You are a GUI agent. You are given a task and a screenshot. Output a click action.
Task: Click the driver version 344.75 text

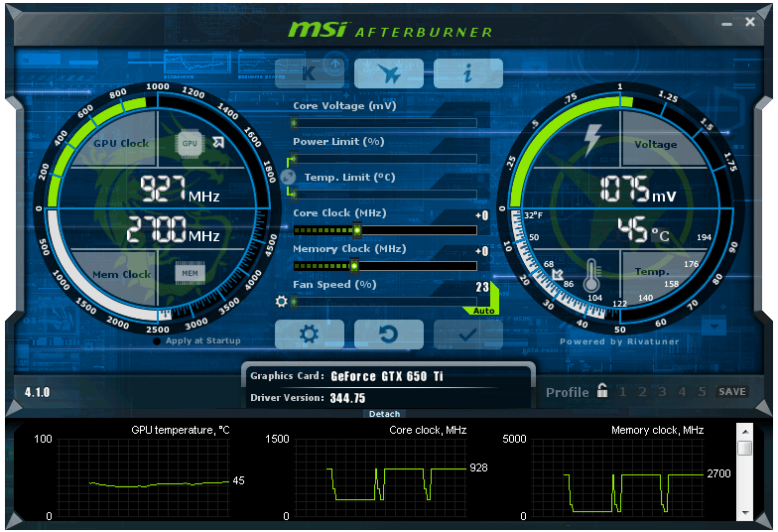347,398
